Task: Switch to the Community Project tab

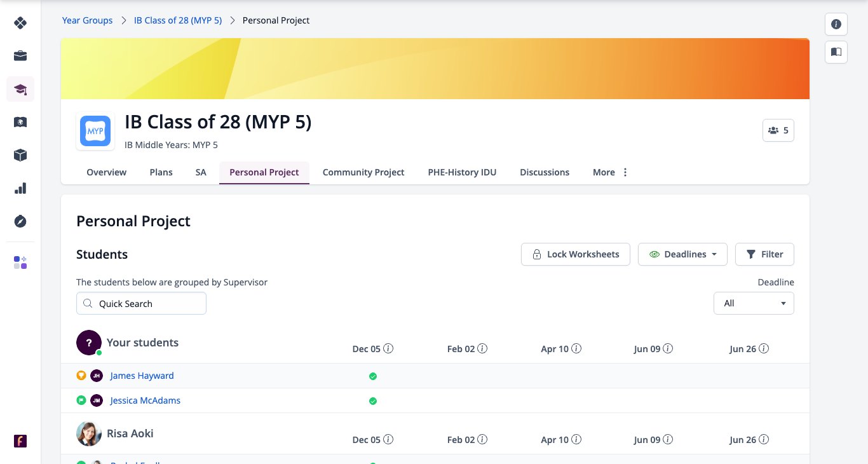Action: (x=363, y=172)
